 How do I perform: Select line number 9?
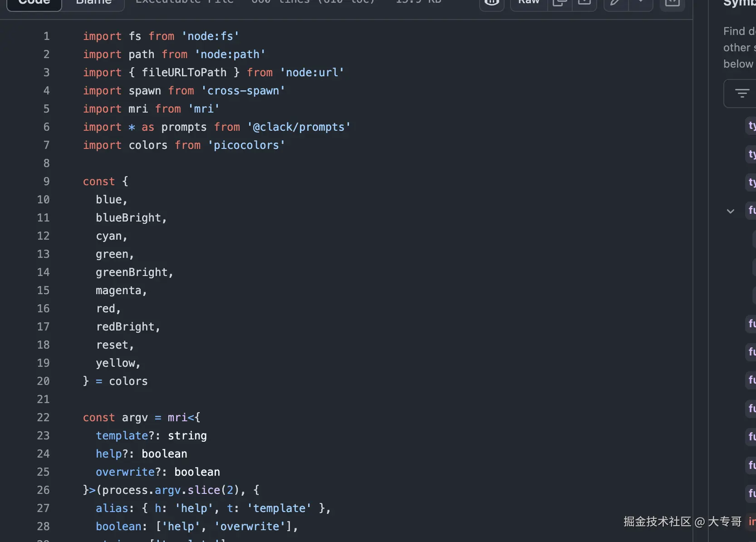(x=46, y=182)
